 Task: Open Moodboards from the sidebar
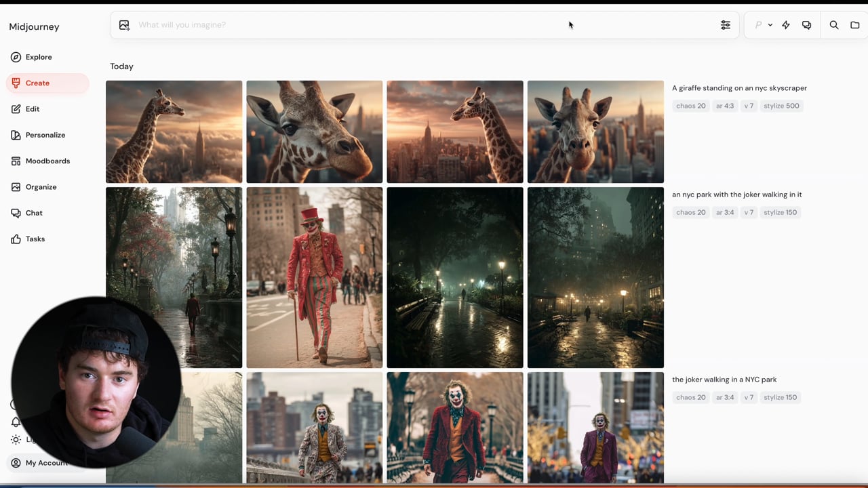pos(47,161)
